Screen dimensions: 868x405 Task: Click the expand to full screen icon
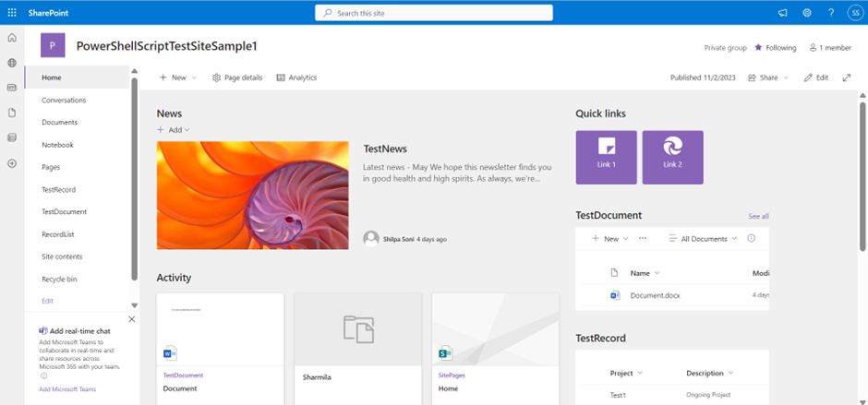[x=847, y=77]
